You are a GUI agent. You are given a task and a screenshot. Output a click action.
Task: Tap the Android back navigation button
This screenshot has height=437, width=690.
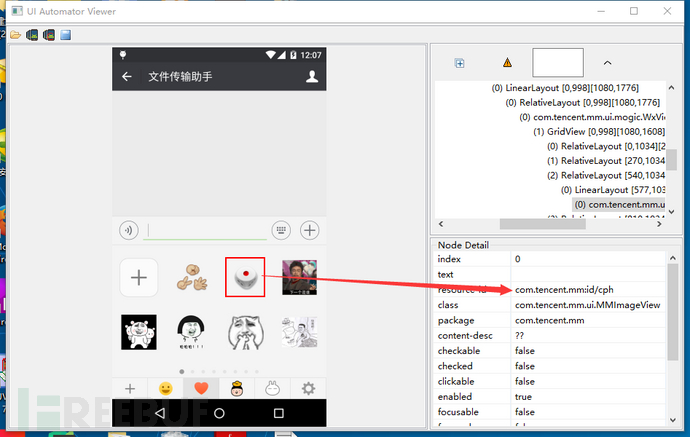(160, 413)
